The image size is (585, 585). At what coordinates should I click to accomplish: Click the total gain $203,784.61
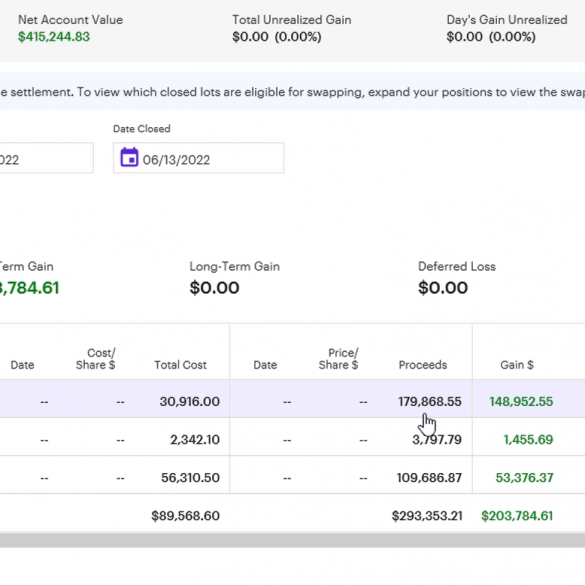[x=517, y=516]
